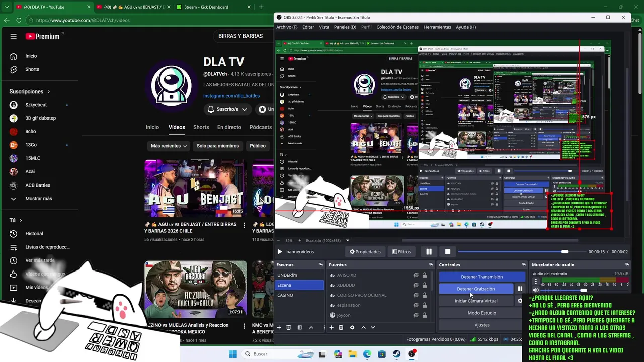Viewport: 644px width, 362px height.
Task: Open scene filters in Escenas toolbar
Action: click(x=300, y=328)
